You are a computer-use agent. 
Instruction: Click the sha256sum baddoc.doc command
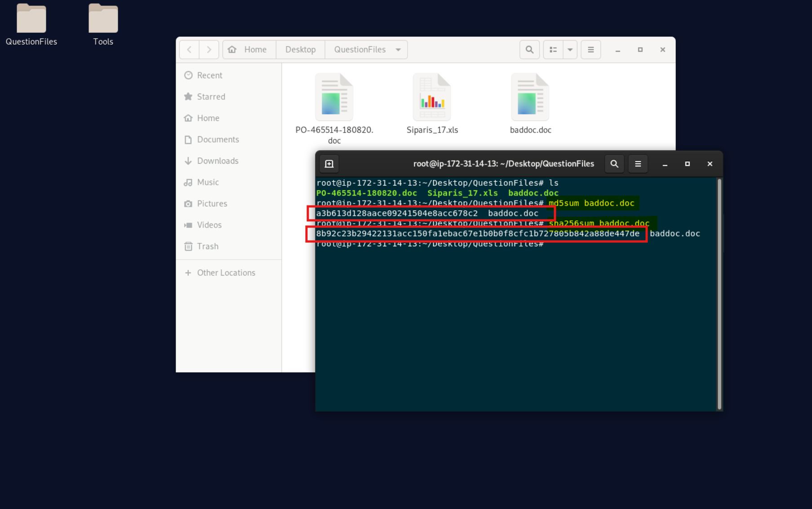pyautogui.click(x=599, y=223)
